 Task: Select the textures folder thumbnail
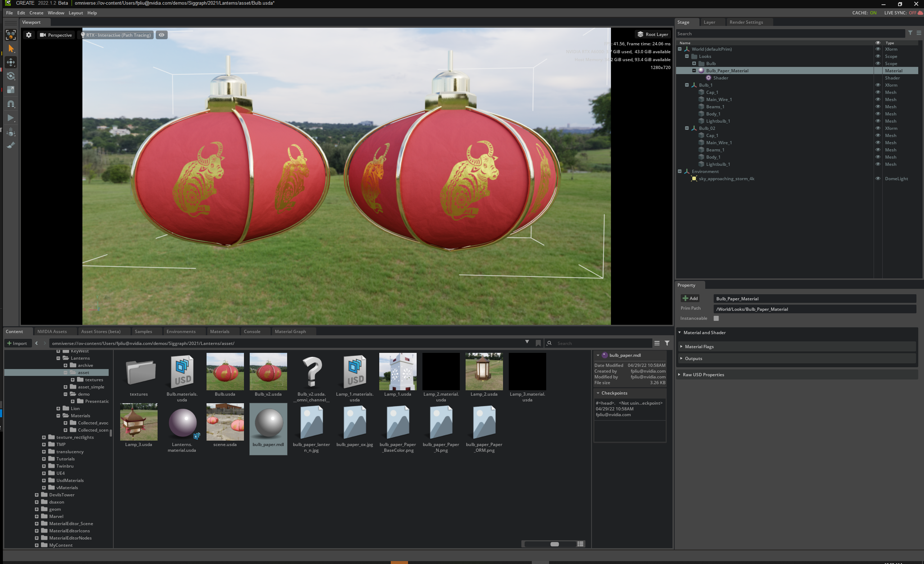click(140, 373)
